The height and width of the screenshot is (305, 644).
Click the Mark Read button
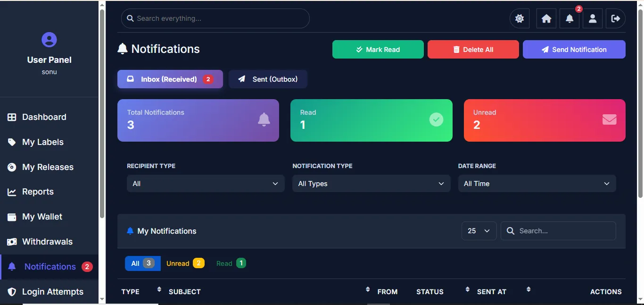coord(378,50)
